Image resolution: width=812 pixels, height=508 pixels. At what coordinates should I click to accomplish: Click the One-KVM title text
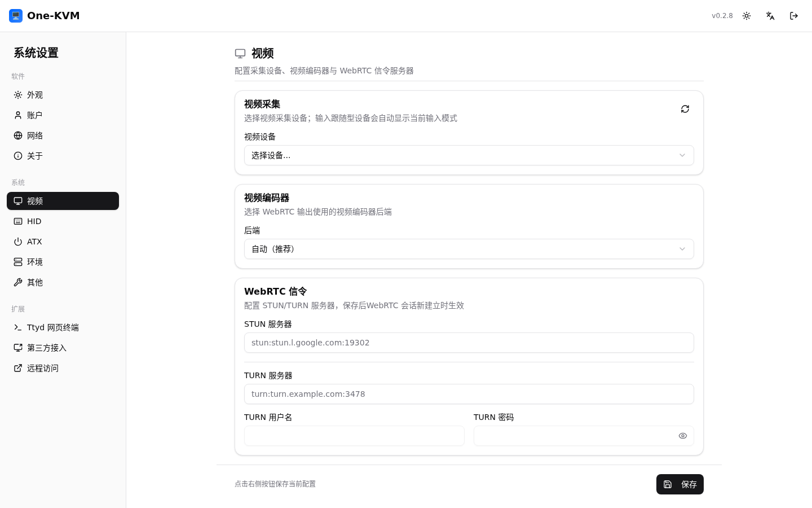54,16
